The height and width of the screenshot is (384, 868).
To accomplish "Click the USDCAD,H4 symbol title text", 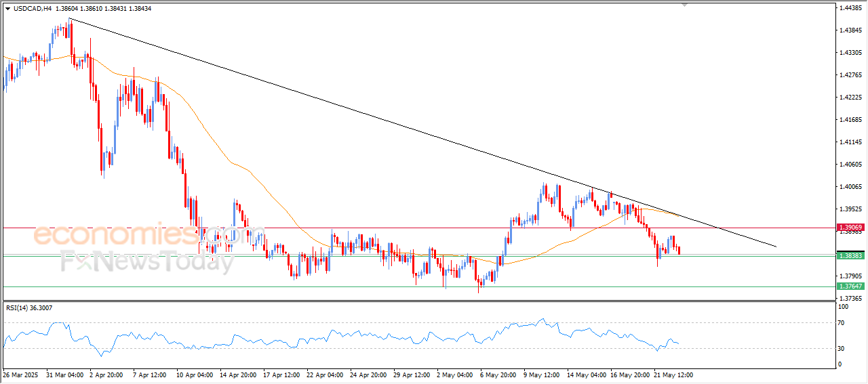I will pos(32,9).
